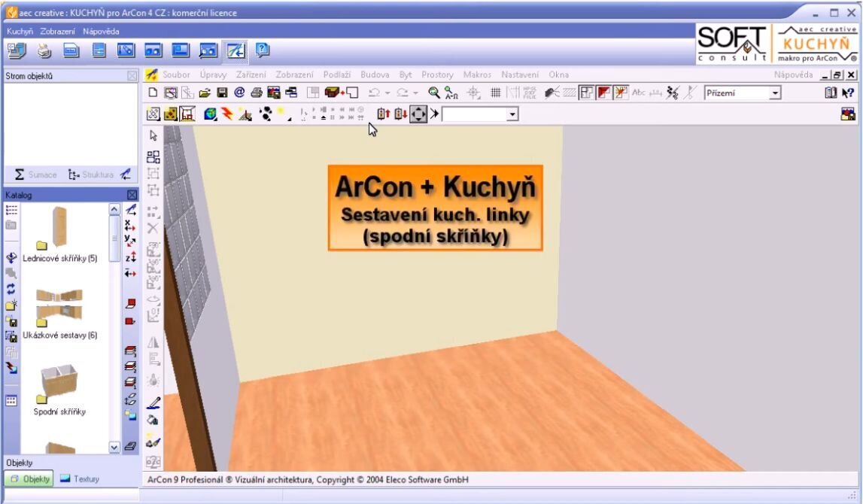Open the Spodní skříňky catalog thumbnail
Viewport: 863px width, 504px height.
pyautogui.click(x=59, y=384)
